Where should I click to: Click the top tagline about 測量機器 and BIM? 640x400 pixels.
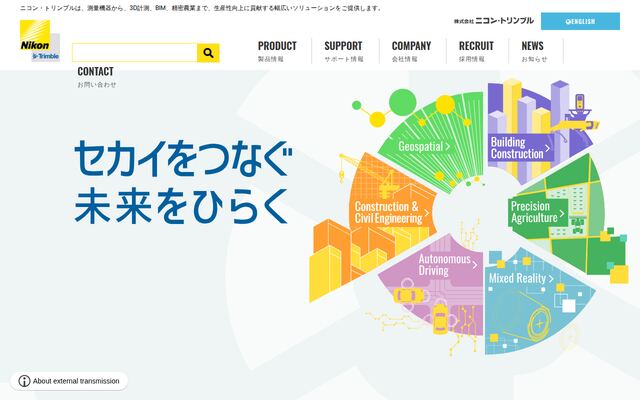[201, 8]
